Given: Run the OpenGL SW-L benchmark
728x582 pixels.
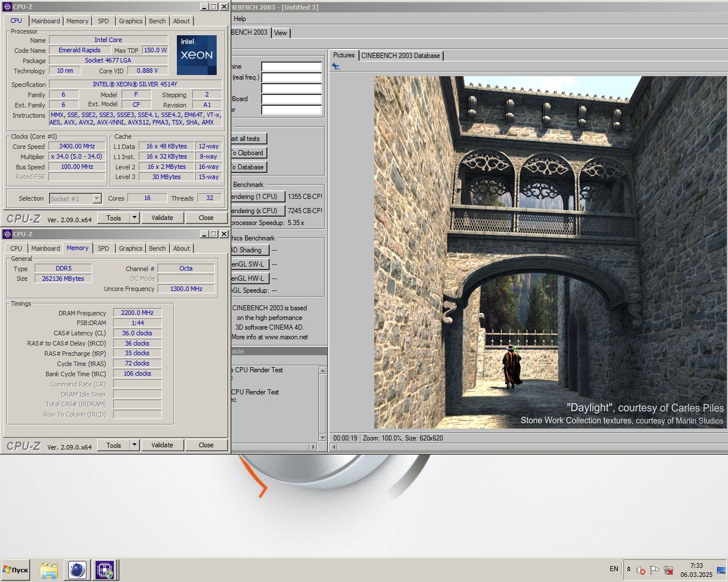Looking at the screenshot, I should pos(249,264).
